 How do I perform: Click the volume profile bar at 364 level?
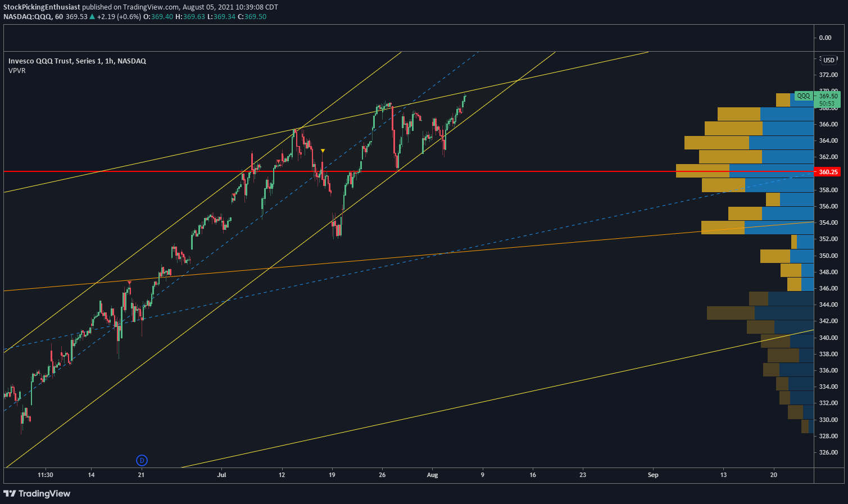tap(749, 143)
